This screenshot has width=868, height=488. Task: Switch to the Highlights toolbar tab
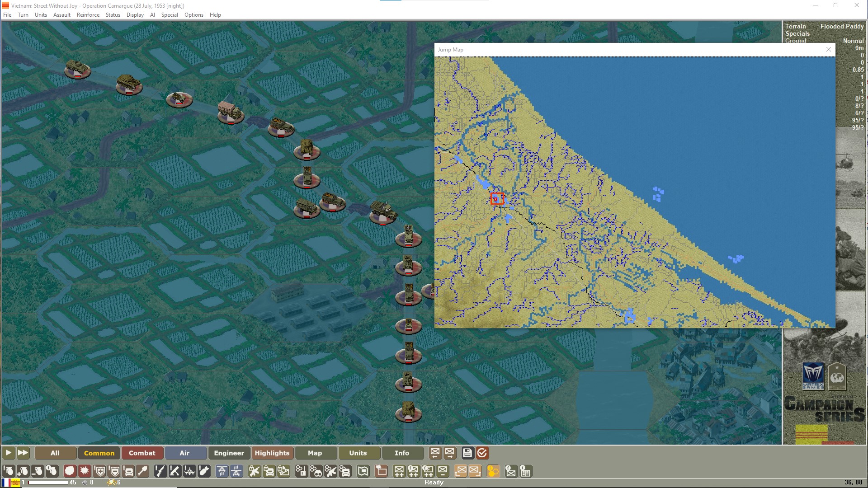[272, 453]
